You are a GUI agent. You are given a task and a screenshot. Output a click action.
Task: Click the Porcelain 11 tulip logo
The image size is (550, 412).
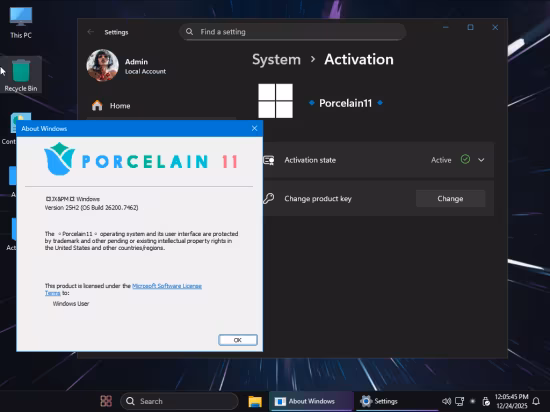[x=60, y=158]
